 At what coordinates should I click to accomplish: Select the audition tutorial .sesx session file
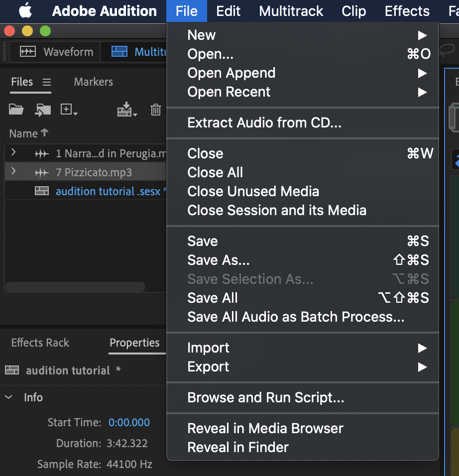pos(86,191)
